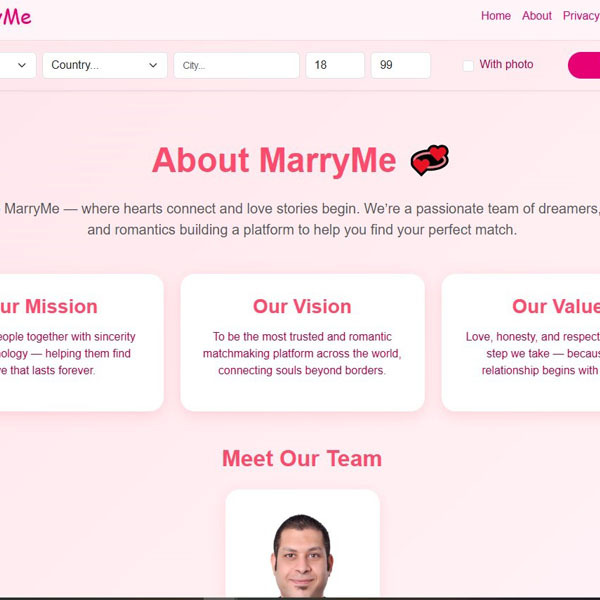This screenshot has width=600, height=600.
Task: Click the 'connecting souls beyond borders' text
Action: (x=302, y=370)
